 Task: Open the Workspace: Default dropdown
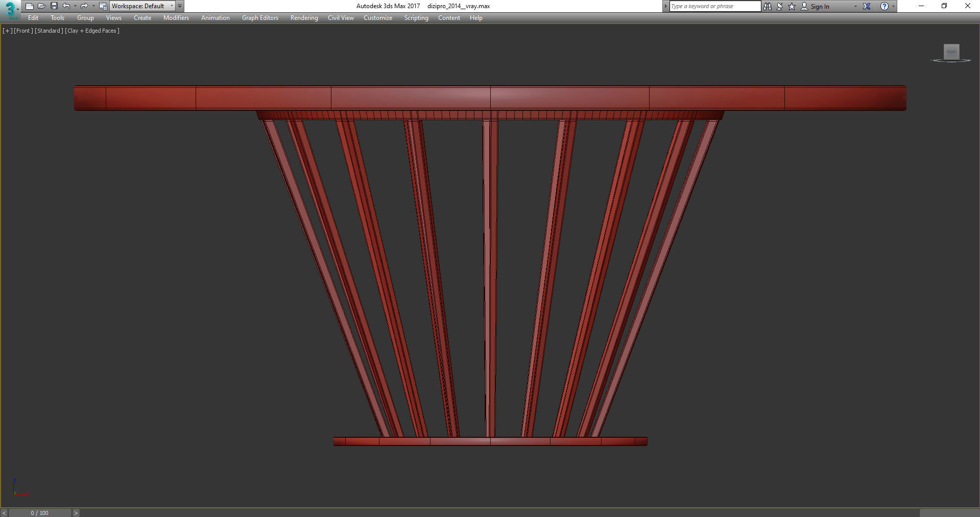pos(142,6)
